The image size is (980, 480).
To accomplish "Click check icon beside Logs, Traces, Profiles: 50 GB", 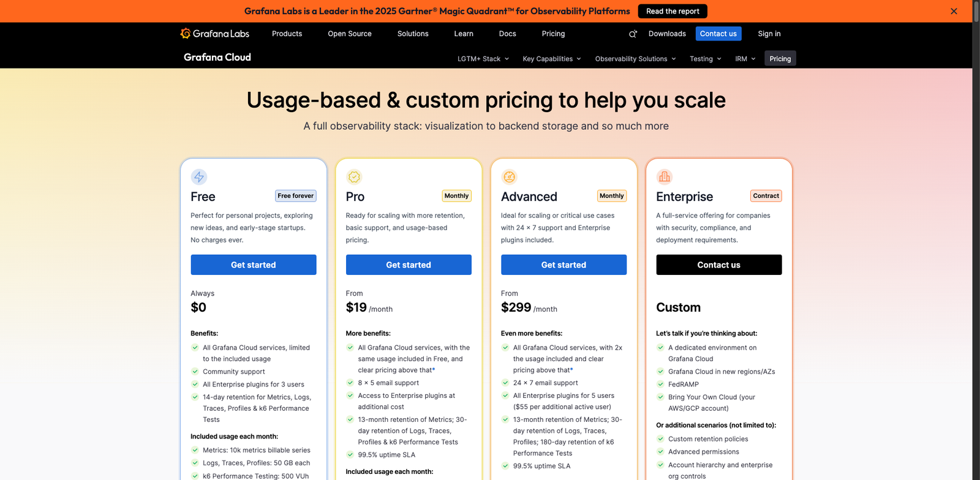I will pyautogui.click(x=195, y=463).
